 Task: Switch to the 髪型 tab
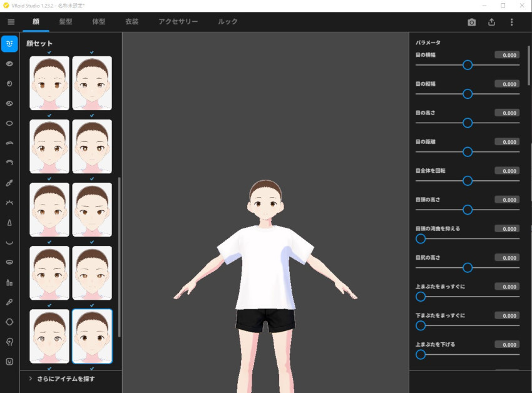(66, 21)
